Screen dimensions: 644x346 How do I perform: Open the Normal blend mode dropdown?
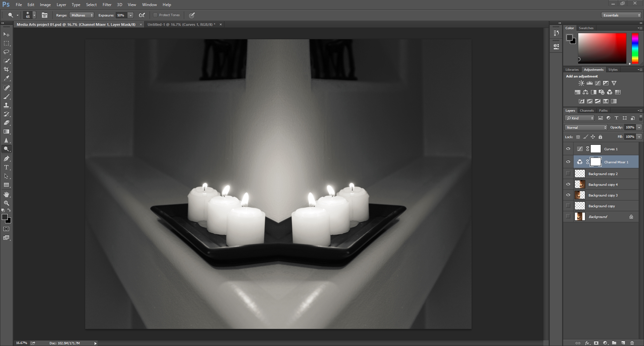tap(586, 127)
